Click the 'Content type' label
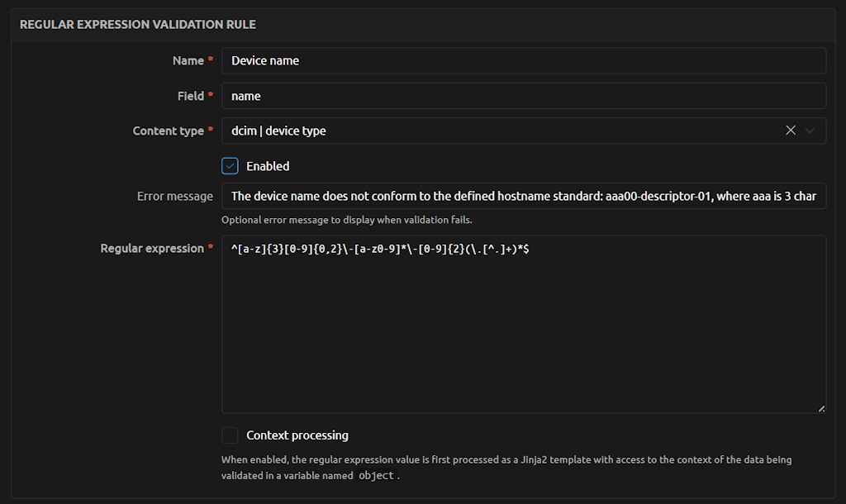The width and height of the screenshot is (846, 504). tap(168, 131)
